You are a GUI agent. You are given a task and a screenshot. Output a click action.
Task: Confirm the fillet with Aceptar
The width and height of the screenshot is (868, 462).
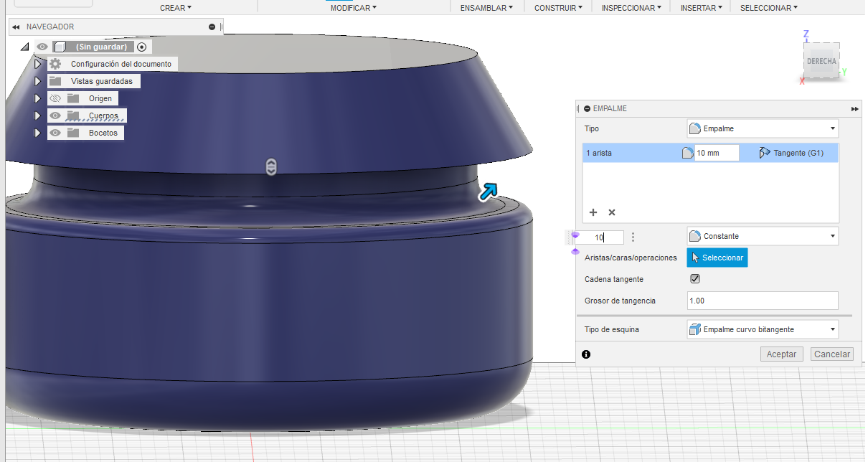pos(782,354)
